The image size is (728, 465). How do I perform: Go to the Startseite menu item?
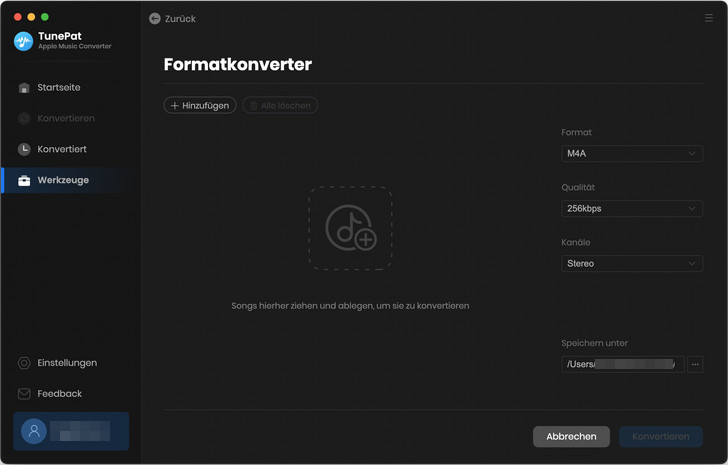pos(59,88)
